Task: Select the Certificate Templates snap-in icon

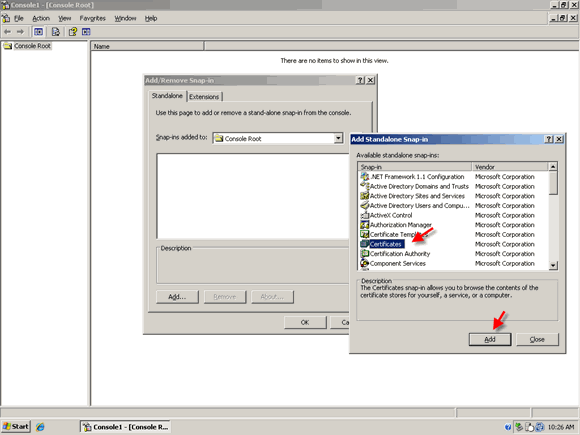Action: (364, 234)
